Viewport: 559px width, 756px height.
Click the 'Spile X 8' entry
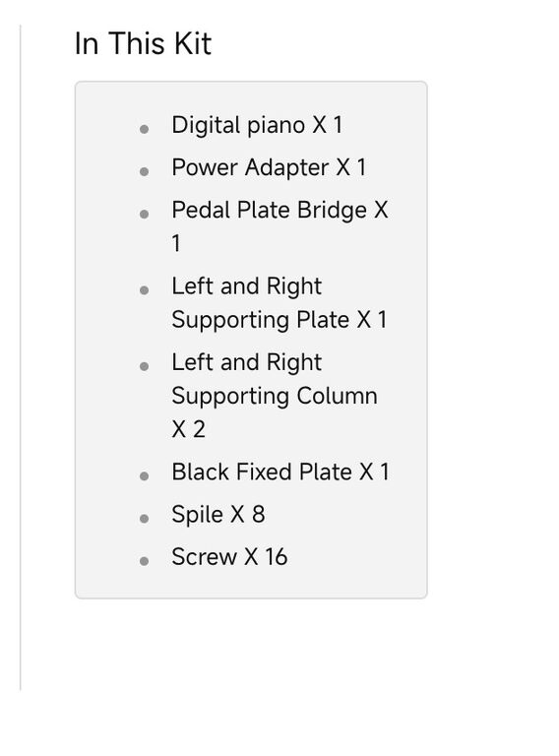(x=218, y=515)
